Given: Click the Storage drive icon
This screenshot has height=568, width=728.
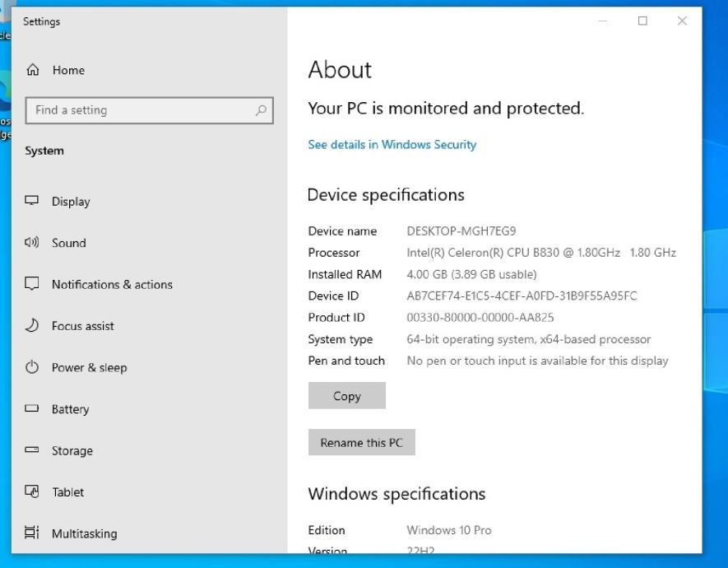Looking at the screenshot, I should pos(33,450).
